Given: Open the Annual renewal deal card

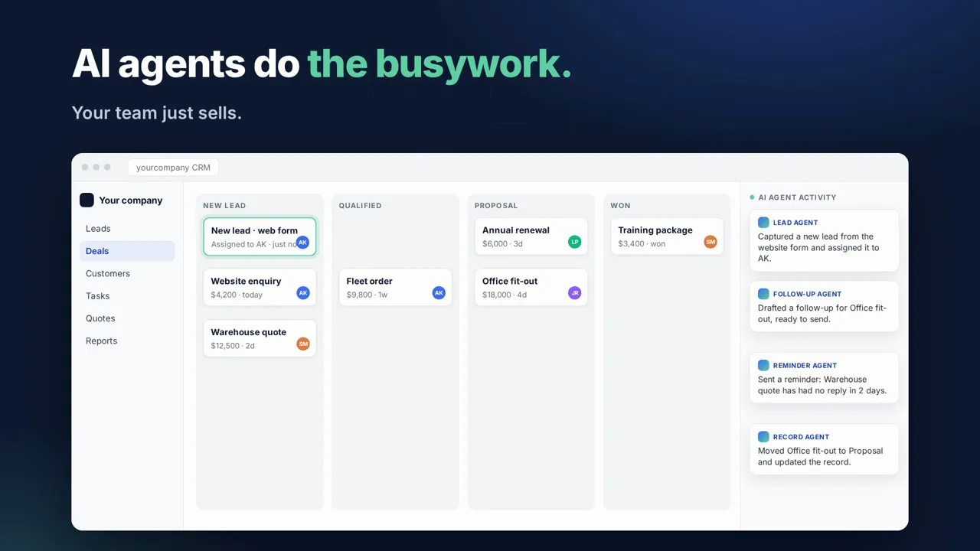Looking at the screenshot, I should (531, 236).
